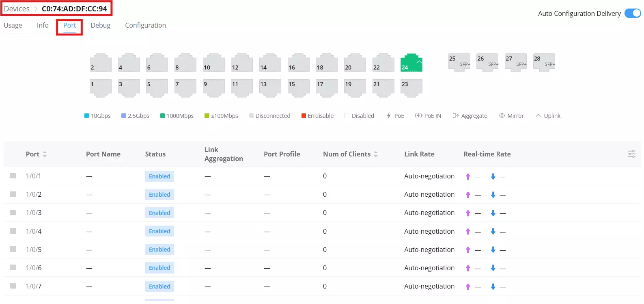The image size is (644, 304).
Task: Check the box for port 1/0/5
Action: [x=13, y=249]
